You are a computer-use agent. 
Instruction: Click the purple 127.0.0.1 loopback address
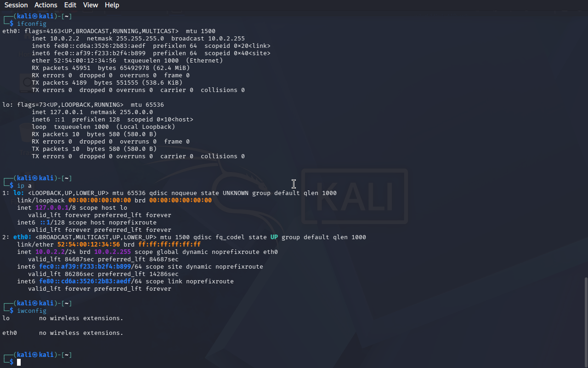[x=52, y=208]
